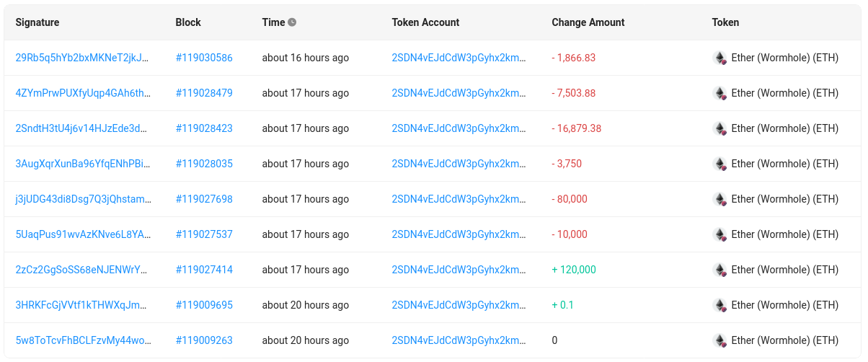The width and height of the screenshot is (868, 362).
Task: Click Ether token icon in -1,866.83 row
Action: (x=719, y=58)
